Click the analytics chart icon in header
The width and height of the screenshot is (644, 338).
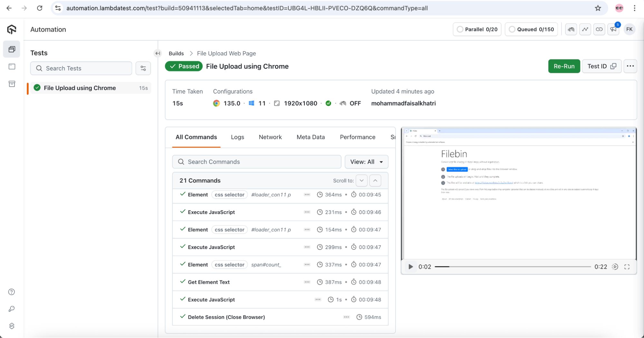(x=585, y=29)
